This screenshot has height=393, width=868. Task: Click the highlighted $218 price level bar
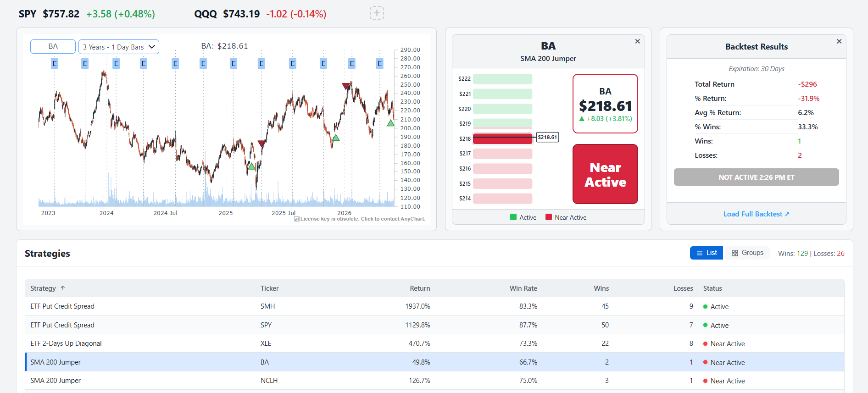click(502, 138)
